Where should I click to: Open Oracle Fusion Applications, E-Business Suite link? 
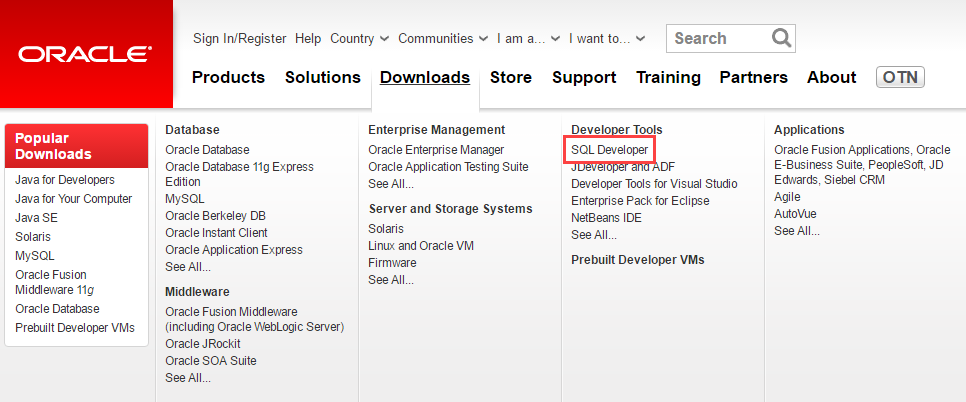click(862, 165)
